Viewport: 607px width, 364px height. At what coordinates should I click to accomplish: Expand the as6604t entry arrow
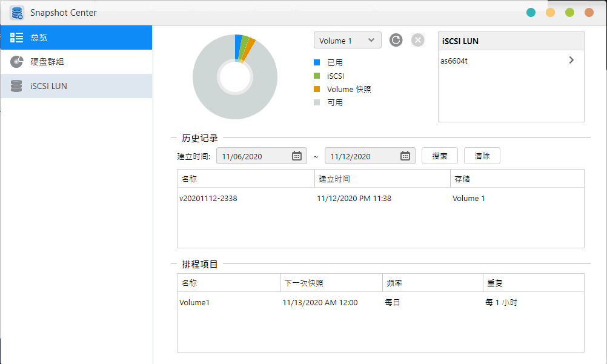571,60
